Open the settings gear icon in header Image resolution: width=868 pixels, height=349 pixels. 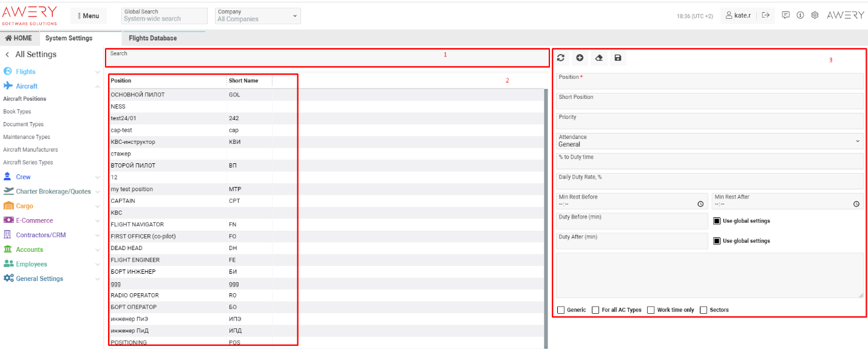[x=815, y=15]
